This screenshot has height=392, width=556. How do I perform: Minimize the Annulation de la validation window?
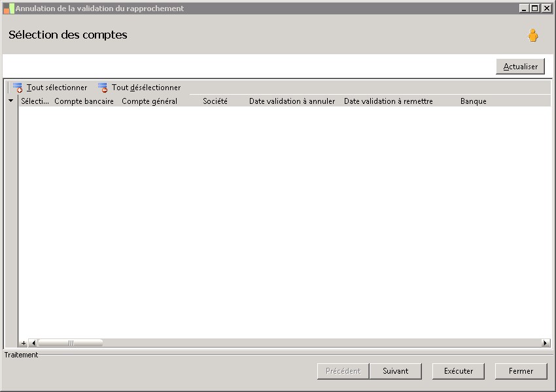click(x=524, y=8)
